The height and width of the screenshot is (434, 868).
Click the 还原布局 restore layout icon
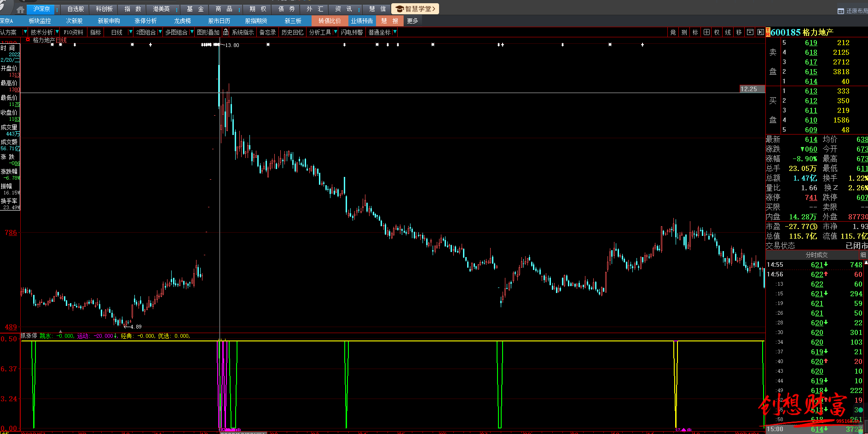(841, 11)
